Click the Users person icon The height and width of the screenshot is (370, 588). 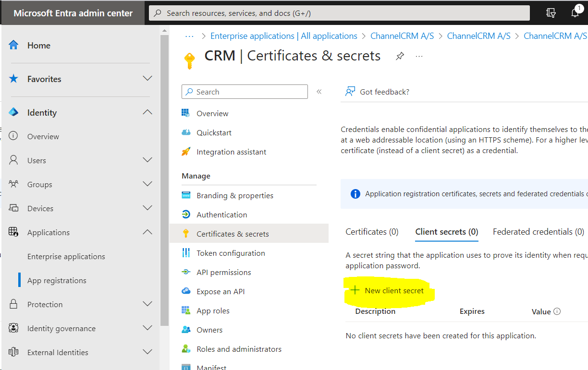(13, 160)
